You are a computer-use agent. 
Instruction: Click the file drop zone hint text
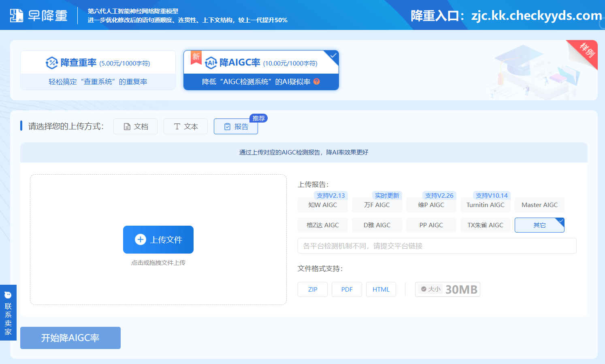(x=158, y=263)
